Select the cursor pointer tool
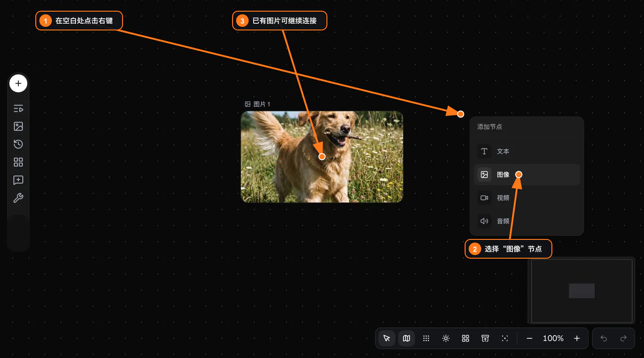This screenshot has height=358, width=644. [387, 338]
